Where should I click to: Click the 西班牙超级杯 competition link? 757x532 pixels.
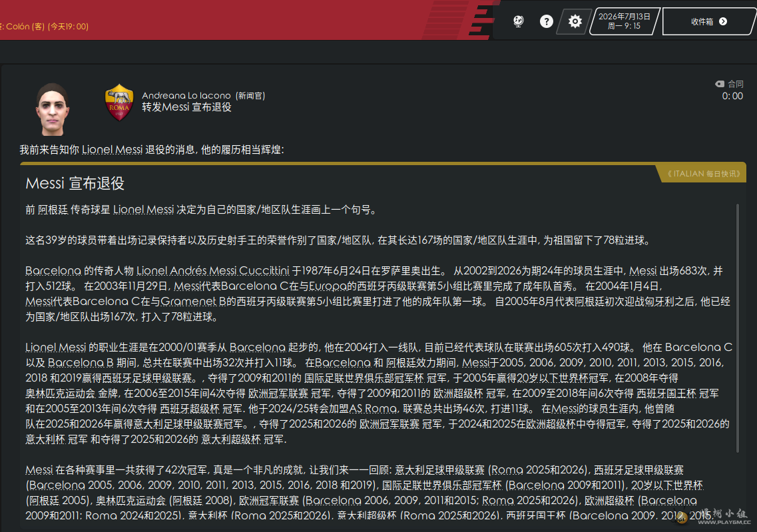189,409
